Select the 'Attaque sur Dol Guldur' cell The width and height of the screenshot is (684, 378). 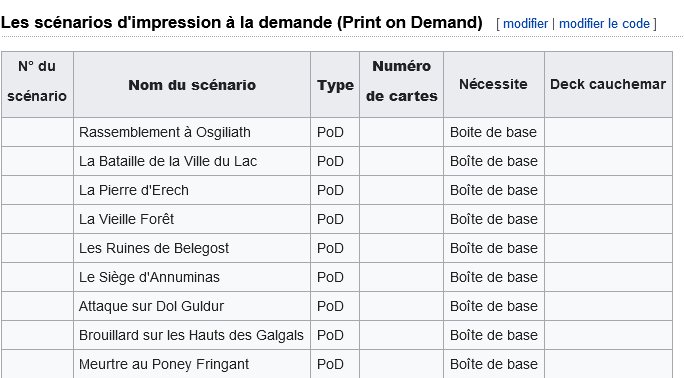(192, 306)
